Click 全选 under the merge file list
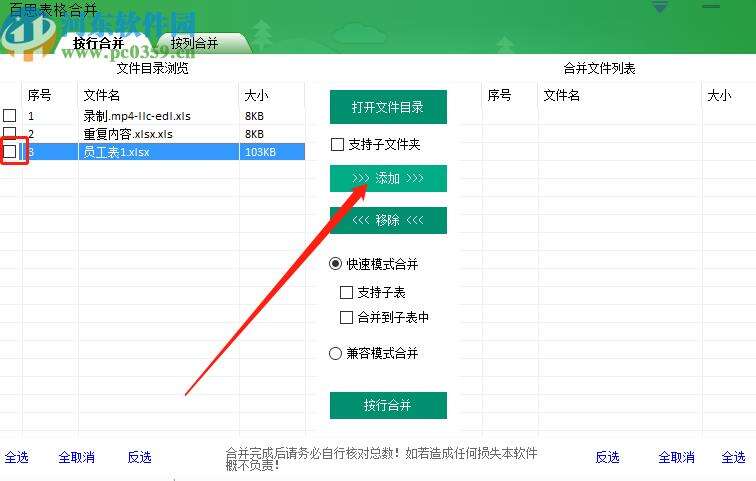This screenshot has height=481, width=756. pos(733,457)
